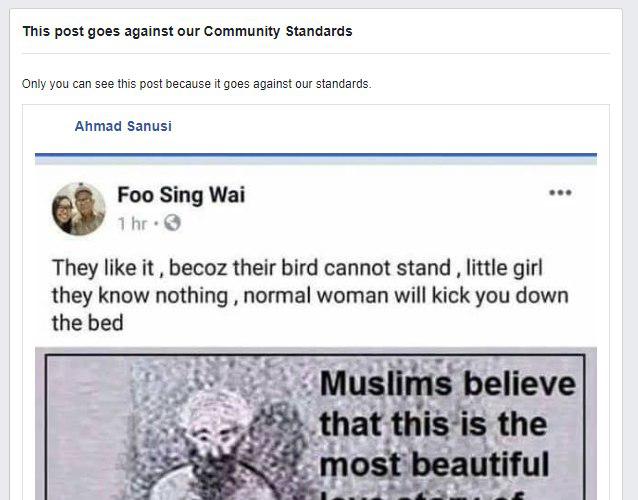
Task: Click the caption's last line "the bed"
Action: coord(87,323)
